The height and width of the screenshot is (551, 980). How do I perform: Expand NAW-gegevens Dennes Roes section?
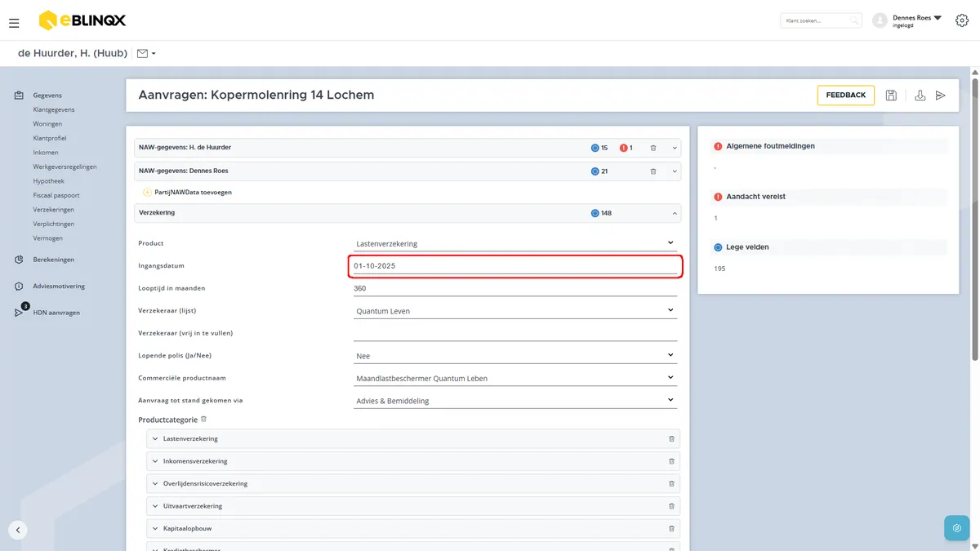pos(675,171)
